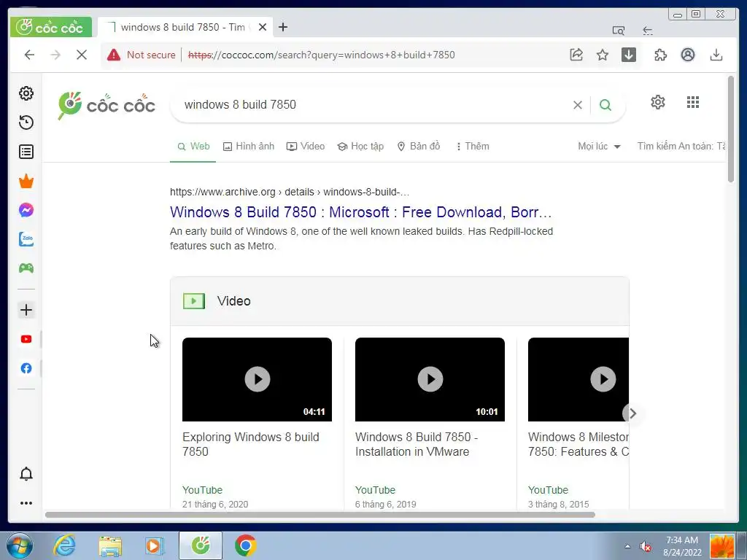Open taskbar clock showing 7:34 AM
Screen dimensions: 747x560
coord(682,546)
